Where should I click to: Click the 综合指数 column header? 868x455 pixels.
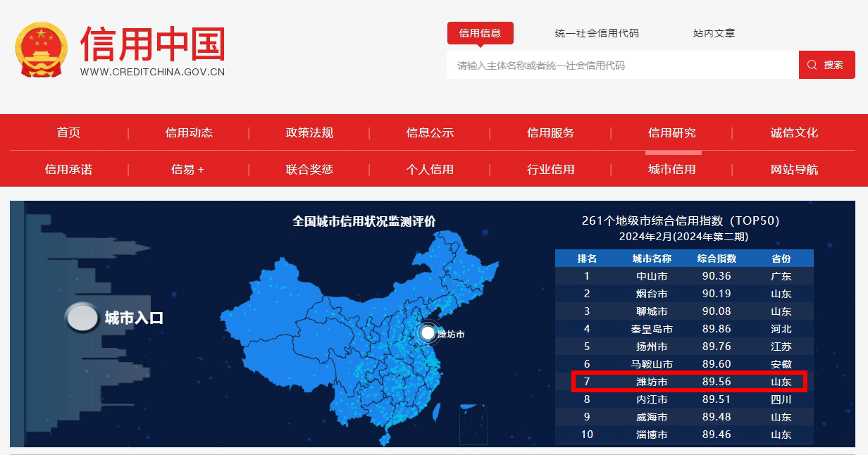(717, 258)
